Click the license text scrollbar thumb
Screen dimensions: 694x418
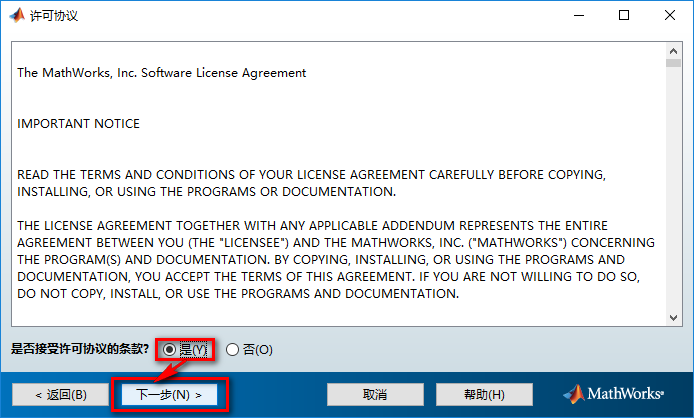673,62
